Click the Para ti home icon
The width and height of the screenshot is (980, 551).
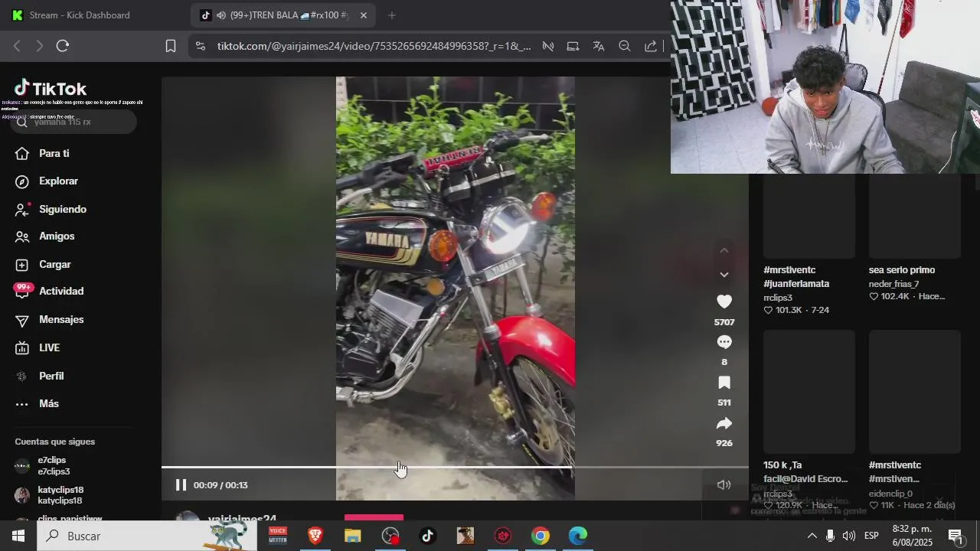22,153
